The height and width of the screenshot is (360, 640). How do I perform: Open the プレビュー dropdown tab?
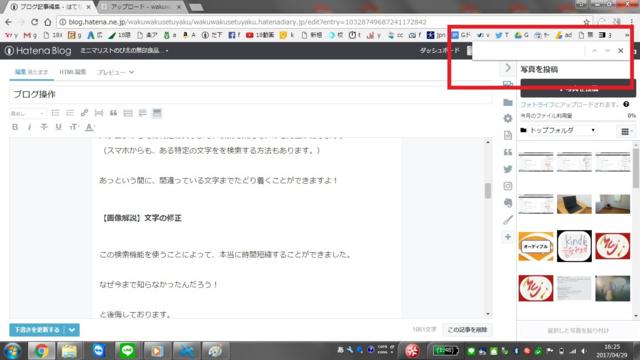(115, 72)
